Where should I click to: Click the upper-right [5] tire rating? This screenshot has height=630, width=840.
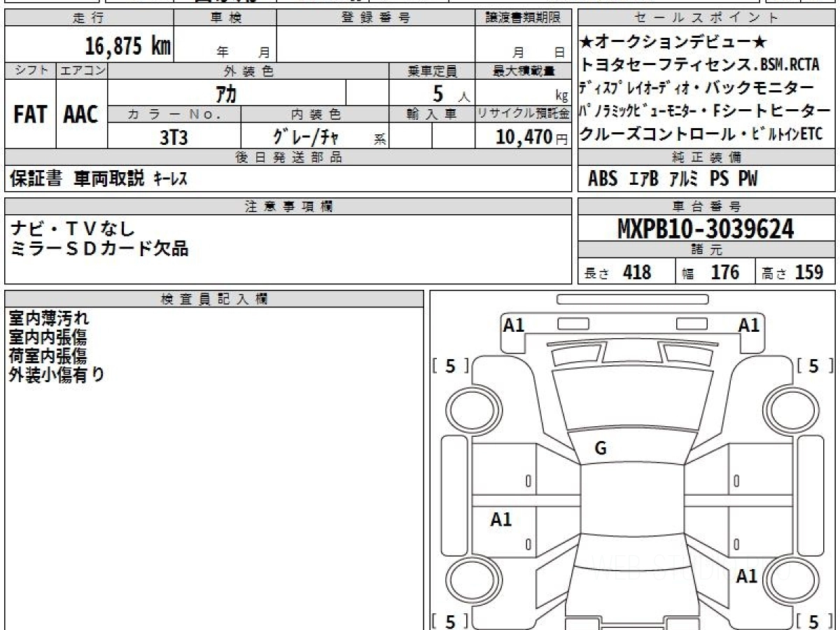click(x=813, y=366)
